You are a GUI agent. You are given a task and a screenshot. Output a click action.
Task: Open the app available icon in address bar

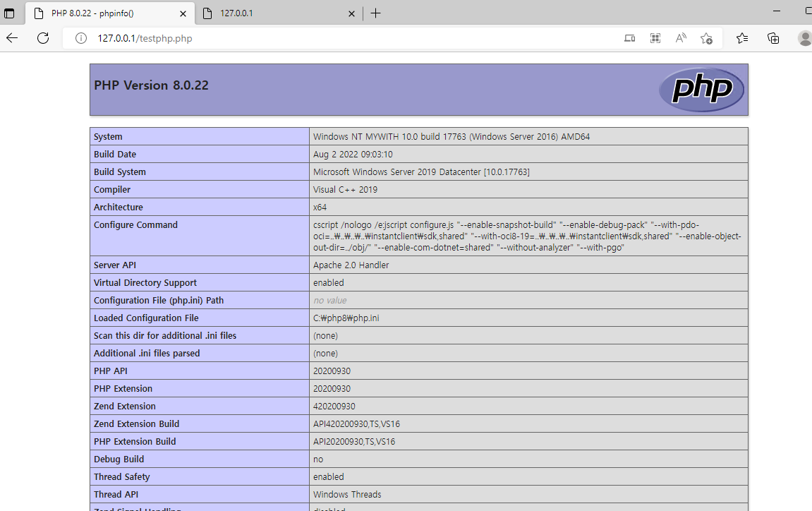click(x=630, y=38)
